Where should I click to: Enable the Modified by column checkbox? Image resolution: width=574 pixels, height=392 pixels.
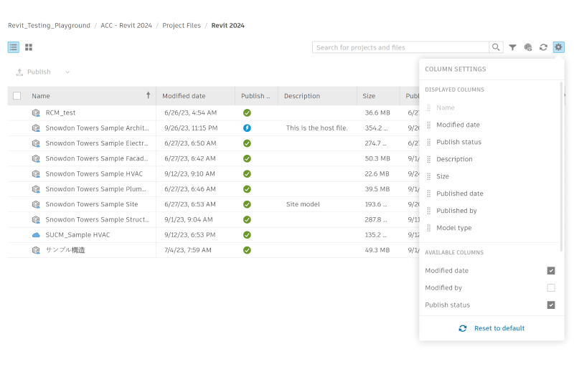[551, 288]
